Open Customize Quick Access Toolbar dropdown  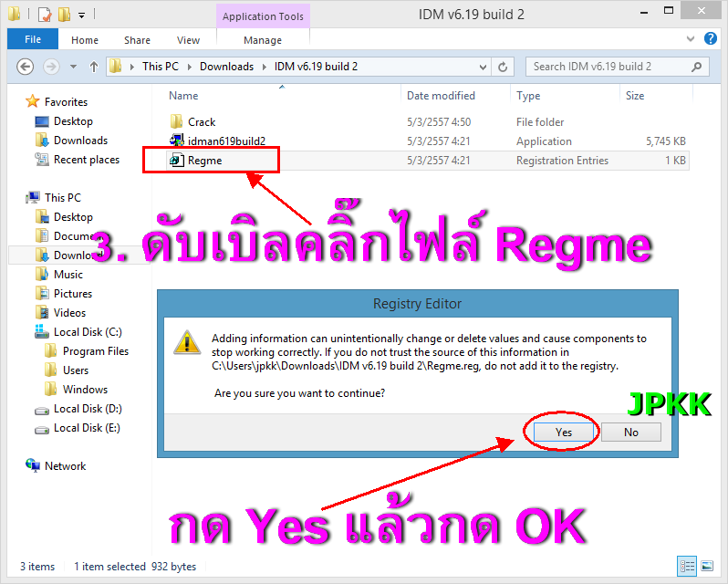pos(82,16)
